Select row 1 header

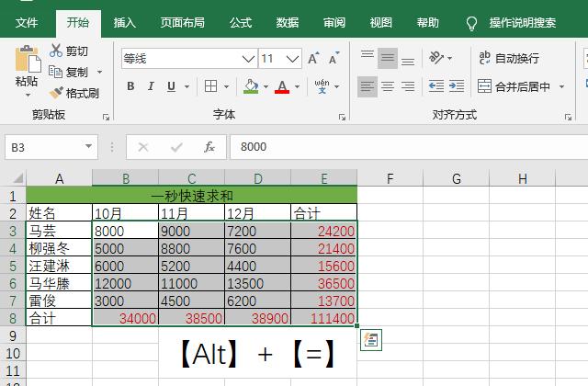pos(13,196)
